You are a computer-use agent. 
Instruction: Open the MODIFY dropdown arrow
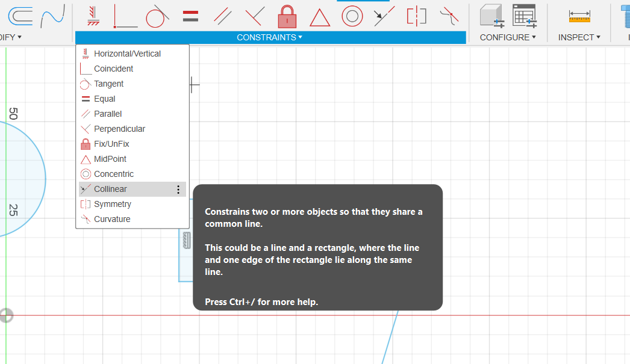coord(20,37)
